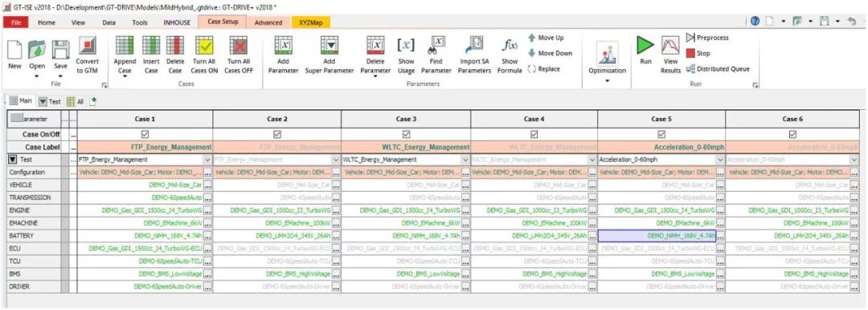Click quick access new document icon
868x310 pixels.
point(769,21)
